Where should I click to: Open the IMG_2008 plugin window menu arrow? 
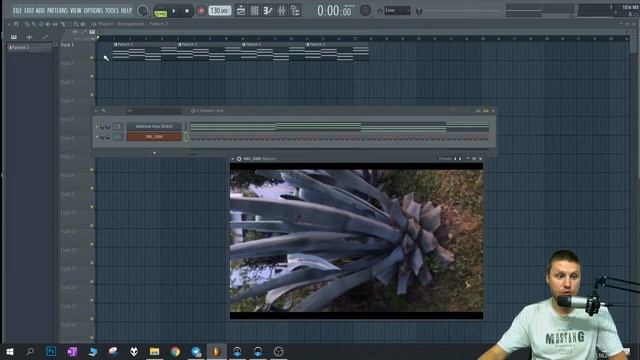(233, 159)
